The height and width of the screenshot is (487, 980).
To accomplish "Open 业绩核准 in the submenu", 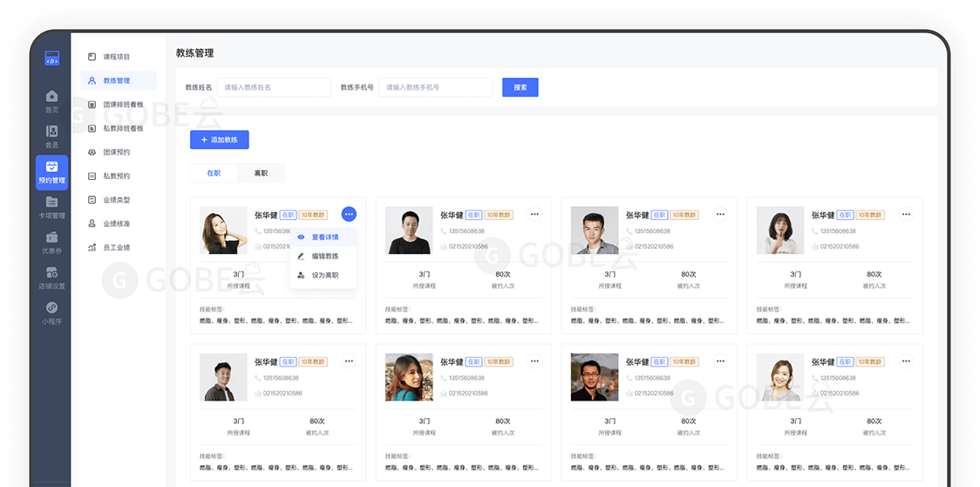I will (118, 223).
